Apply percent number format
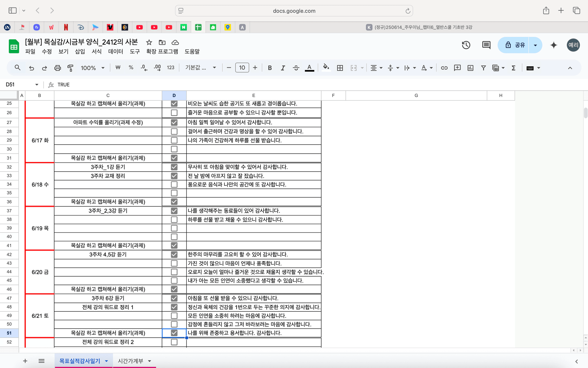This screenshot has width=588, height=368. click(x=131, y=68)
